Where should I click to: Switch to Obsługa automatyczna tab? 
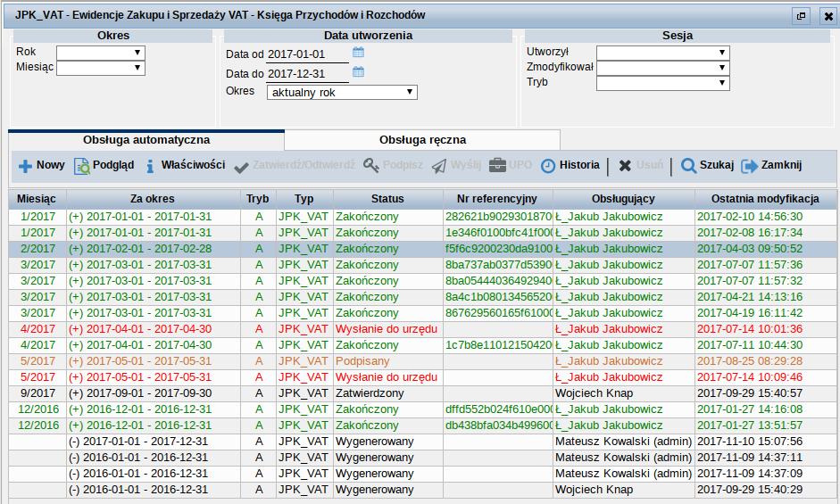146,140
